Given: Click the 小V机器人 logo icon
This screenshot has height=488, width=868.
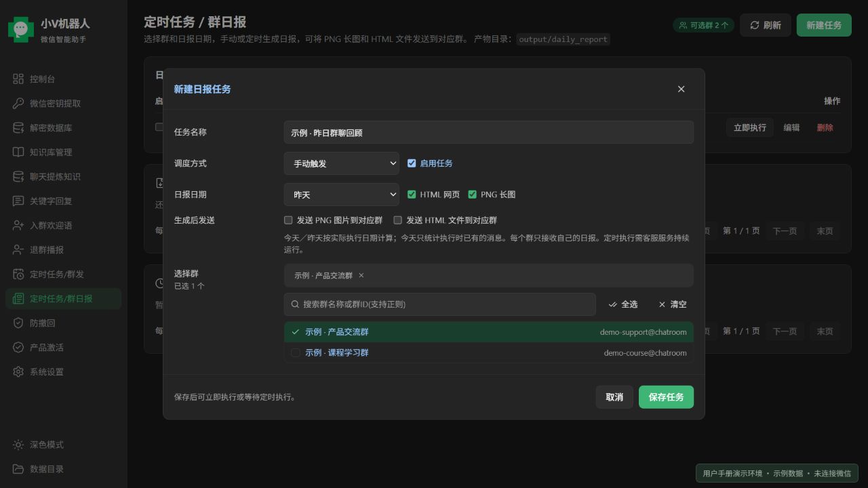Looking at the screenshot, I should (21, 29).
